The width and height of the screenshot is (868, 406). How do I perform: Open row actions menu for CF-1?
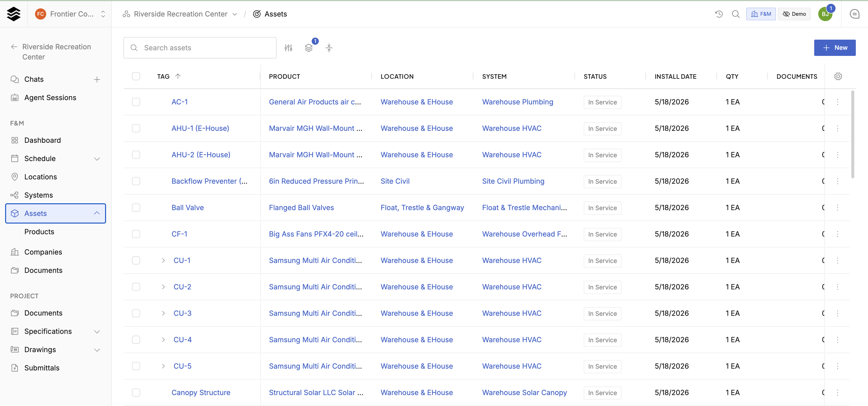coord(837,234)
